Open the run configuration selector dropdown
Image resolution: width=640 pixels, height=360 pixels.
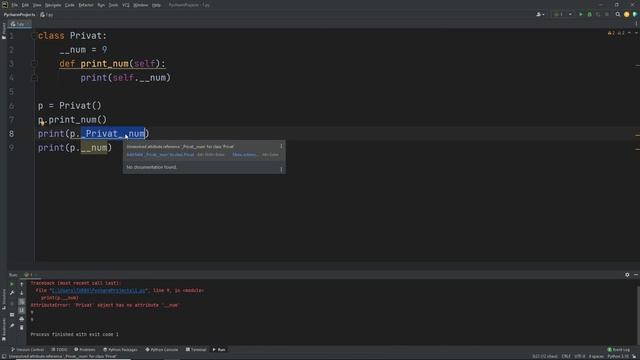click(562, 14)
